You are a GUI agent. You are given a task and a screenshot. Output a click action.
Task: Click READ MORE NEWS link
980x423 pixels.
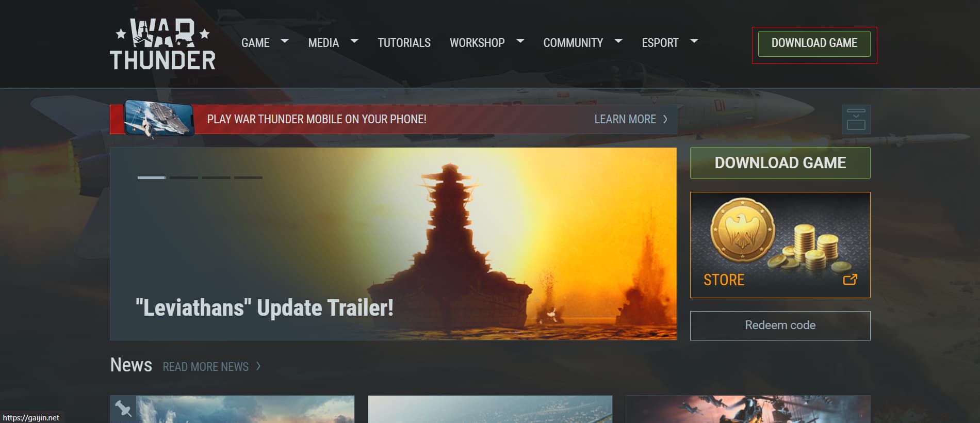tap(205, 367)
